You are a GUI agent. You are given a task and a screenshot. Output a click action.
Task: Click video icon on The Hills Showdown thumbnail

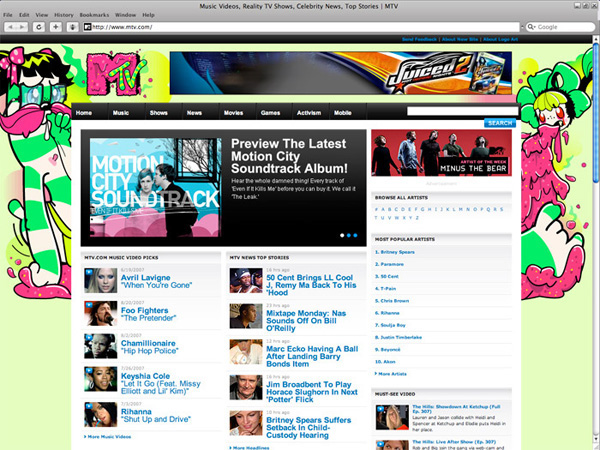click(380, 407)
